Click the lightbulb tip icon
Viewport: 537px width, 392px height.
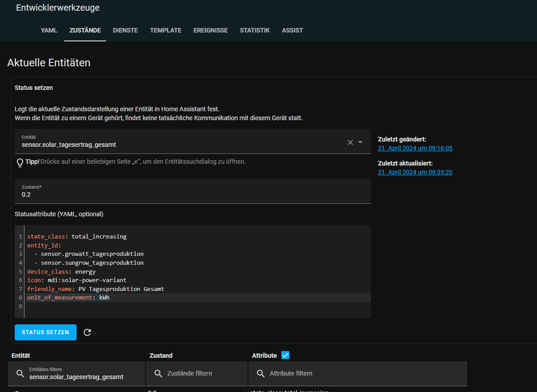click(x=20, y=162)
